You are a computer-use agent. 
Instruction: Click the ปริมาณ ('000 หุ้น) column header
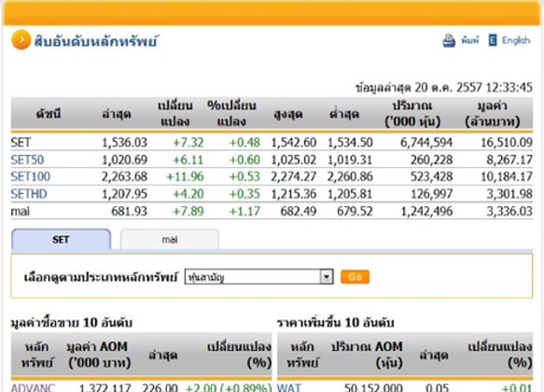click(412, 114)
